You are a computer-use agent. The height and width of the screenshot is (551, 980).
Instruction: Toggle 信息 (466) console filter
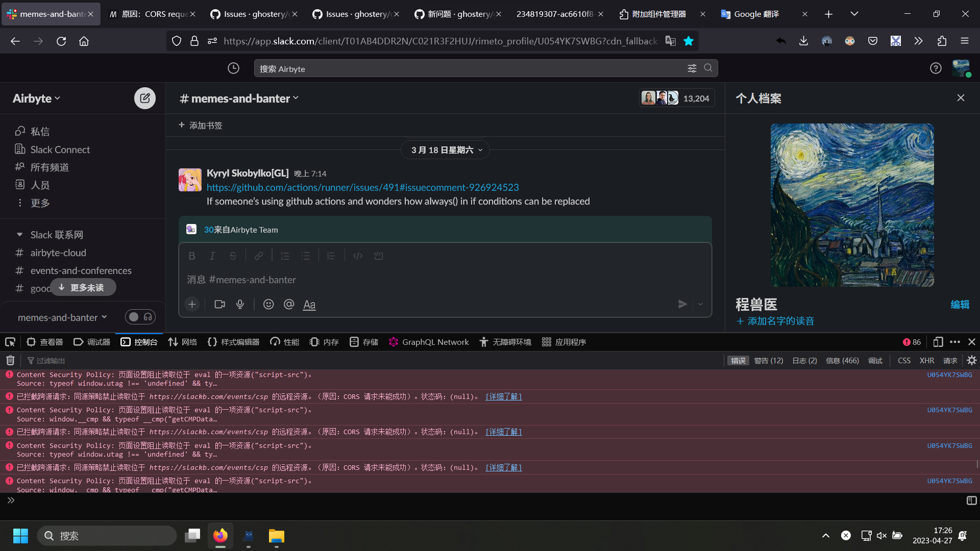tap(842, 360)
